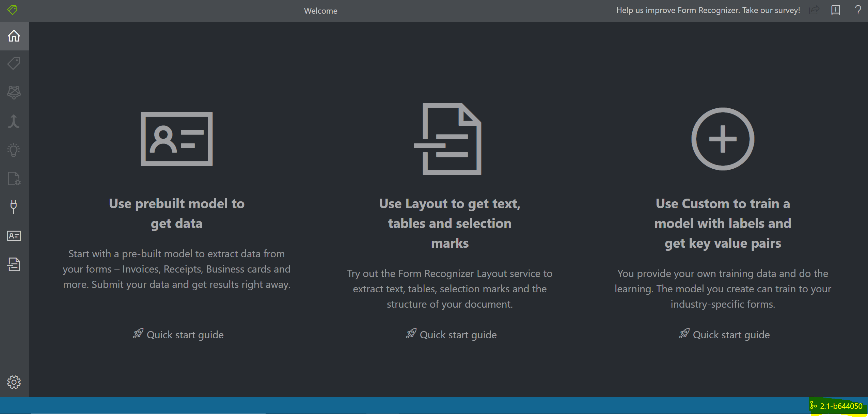Open the Help question mark icon
This screenshot has height=417, width=868.
[858, 10]
